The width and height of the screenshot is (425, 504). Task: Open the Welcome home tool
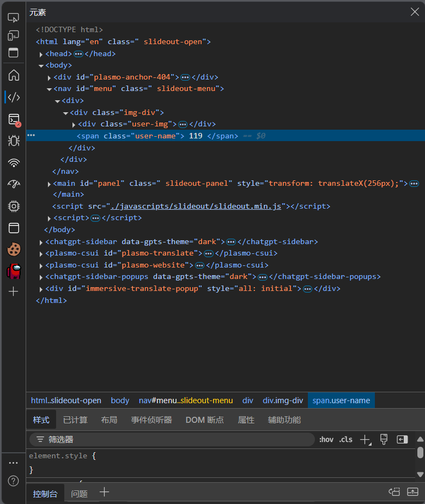tap(14, 75)
